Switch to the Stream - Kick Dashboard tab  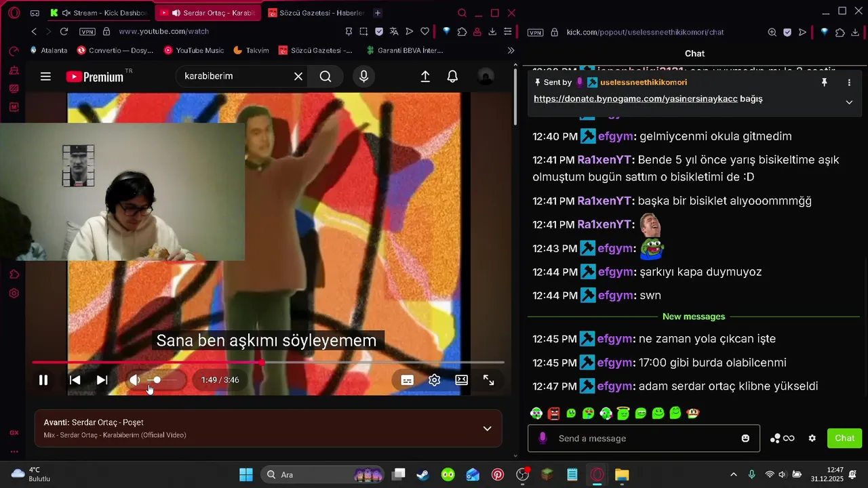98,13
